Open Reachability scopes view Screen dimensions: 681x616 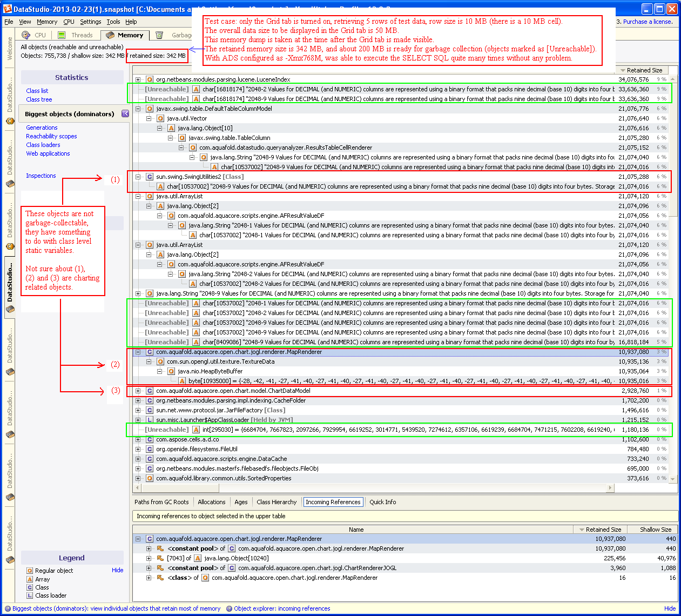click(51, 136)
